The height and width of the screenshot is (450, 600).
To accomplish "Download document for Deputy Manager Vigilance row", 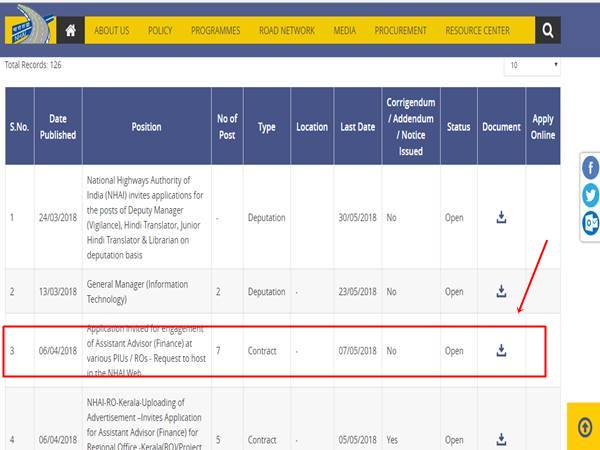I will pyautogui.click(x=501, y=217).
